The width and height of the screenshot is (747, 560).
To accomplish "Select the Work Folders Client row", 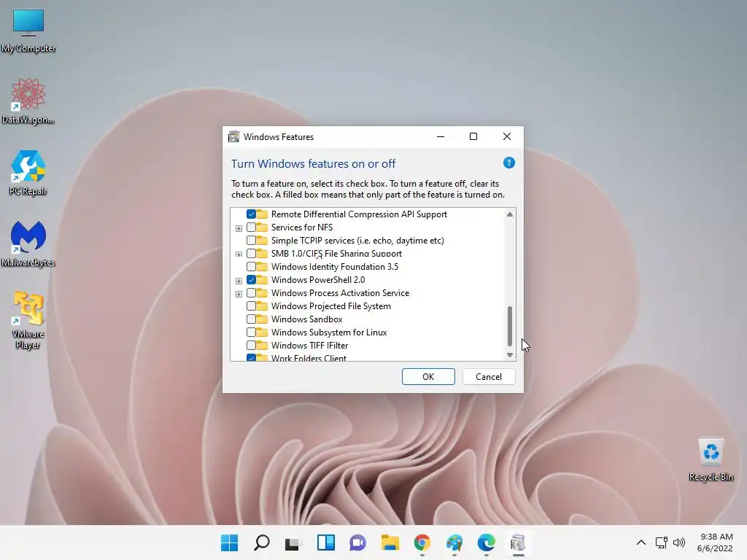I will click(x=309, y=357).
